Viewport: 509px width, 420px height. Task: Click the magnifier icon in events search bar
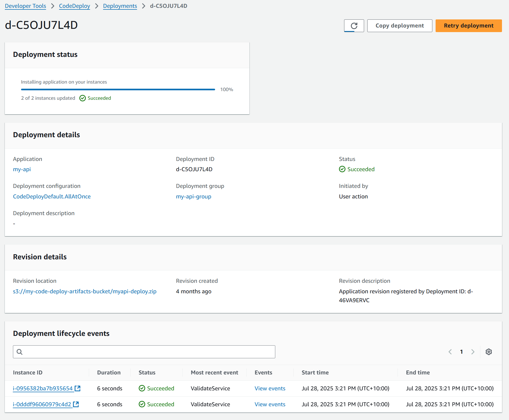(x=20, y=352)
